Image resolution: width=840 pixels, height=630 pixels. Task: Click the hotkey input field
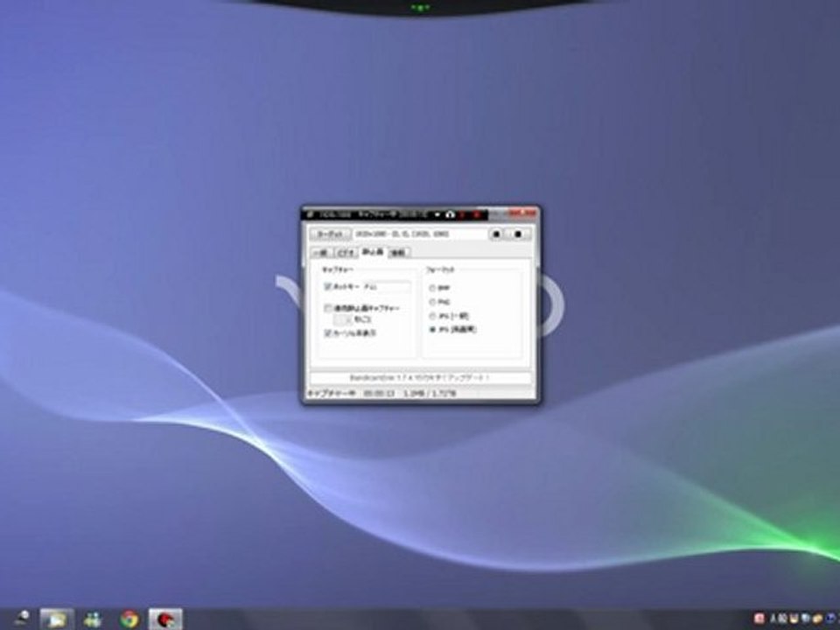click(387, 287)
